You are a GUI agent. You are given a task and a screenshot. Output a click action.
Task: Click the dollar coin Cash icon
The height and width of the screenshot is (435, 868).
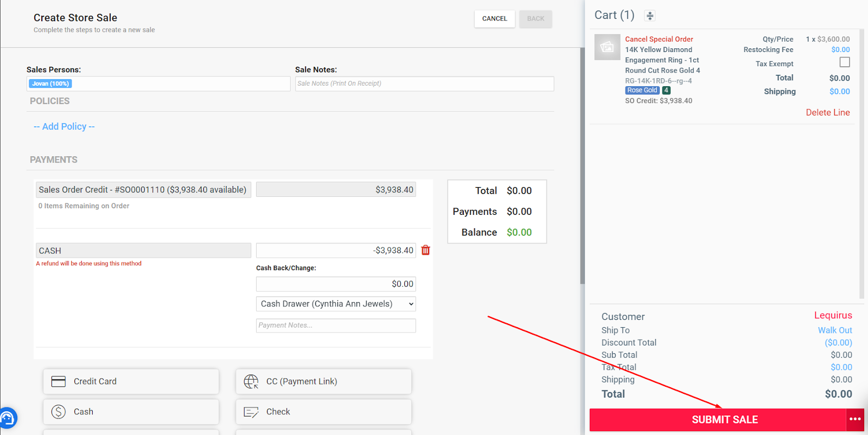[59, 412]
